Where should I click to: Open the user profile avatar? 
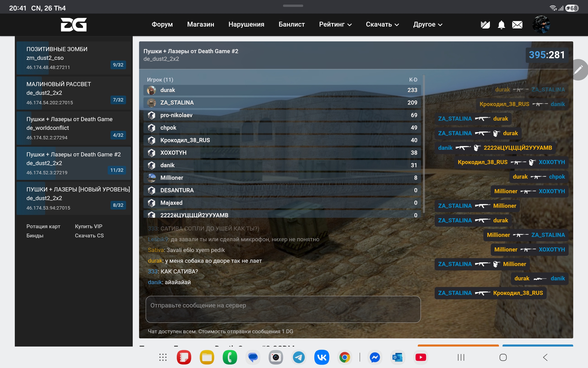click(541, 25)
